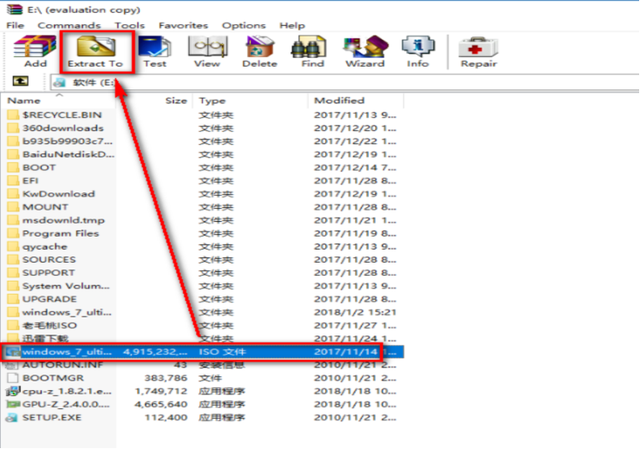The image size is (640, 449).
Task: Click the WinRAR title bar icon
Action: [x=14, y=9]
